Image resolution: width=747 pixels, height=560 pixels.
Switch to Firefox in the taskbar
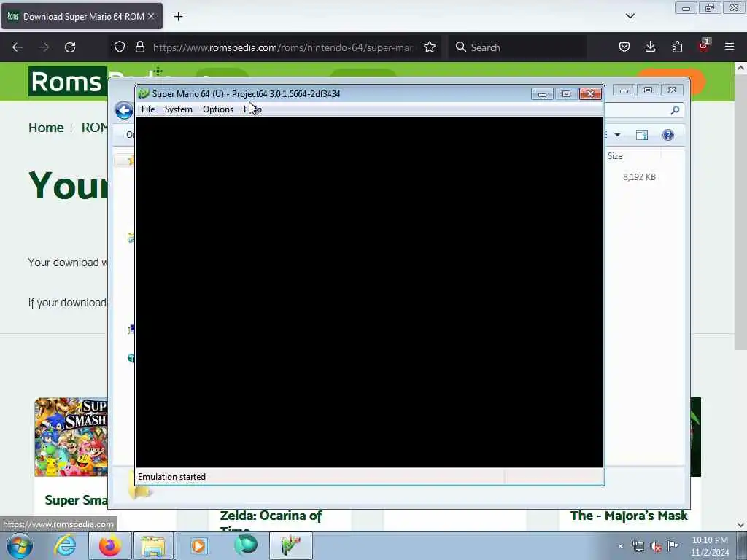tap(109, 545)
